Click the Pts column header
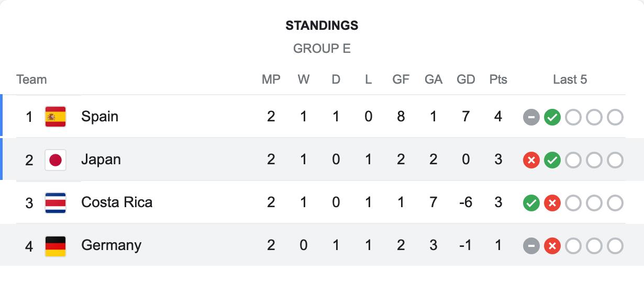 click(498, 80)
